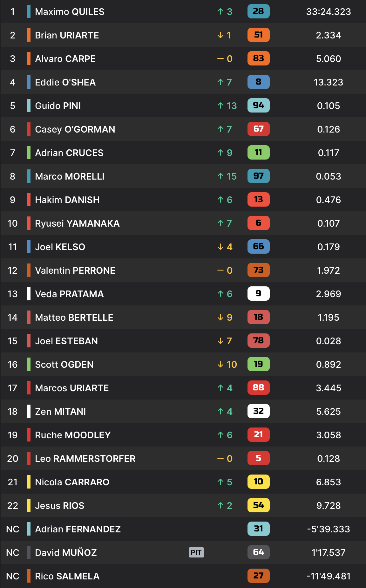Click Rico SALMELA gap -11'49.481
366x588 pixels.
point(329,576)
